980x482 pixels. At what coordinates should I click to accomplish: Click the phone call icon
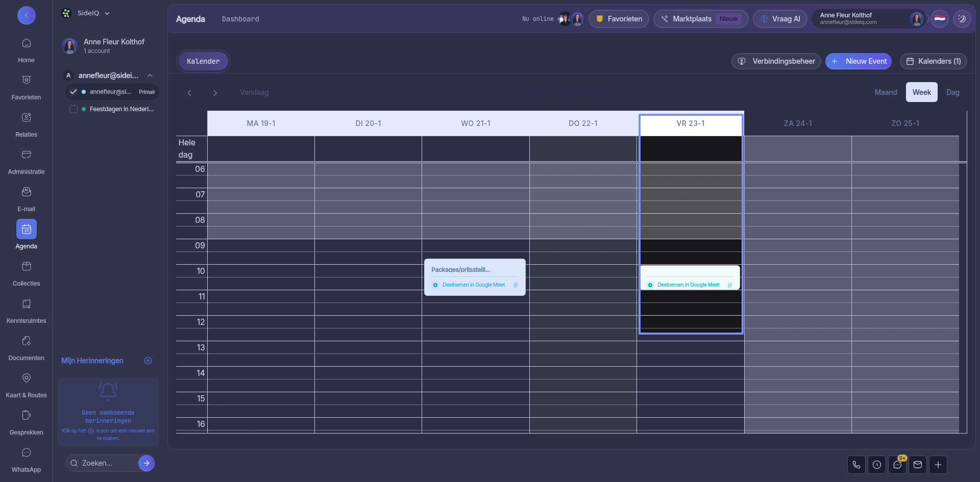856,465
